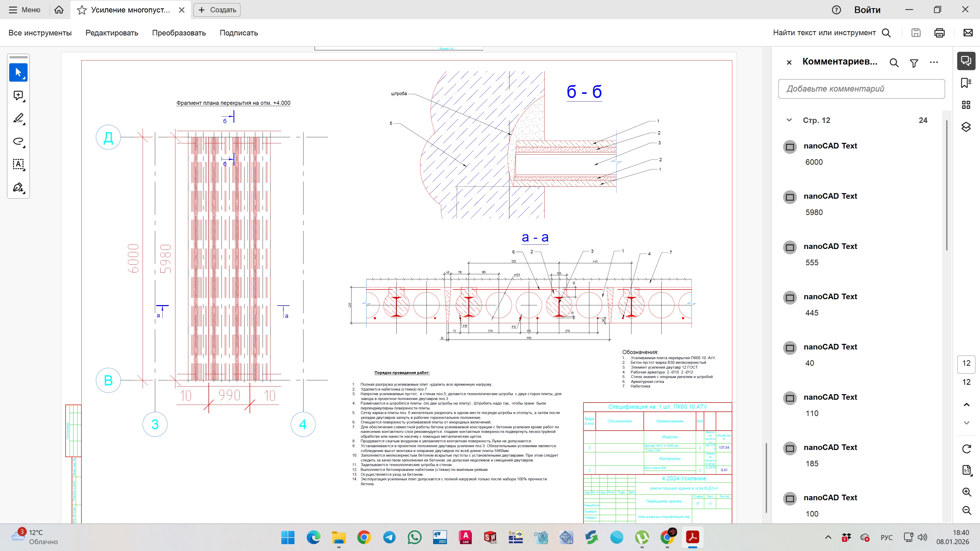This screenshot has height=551, width=980.
Task: Go to previous page arrow
Action: (x=967, y=405)
